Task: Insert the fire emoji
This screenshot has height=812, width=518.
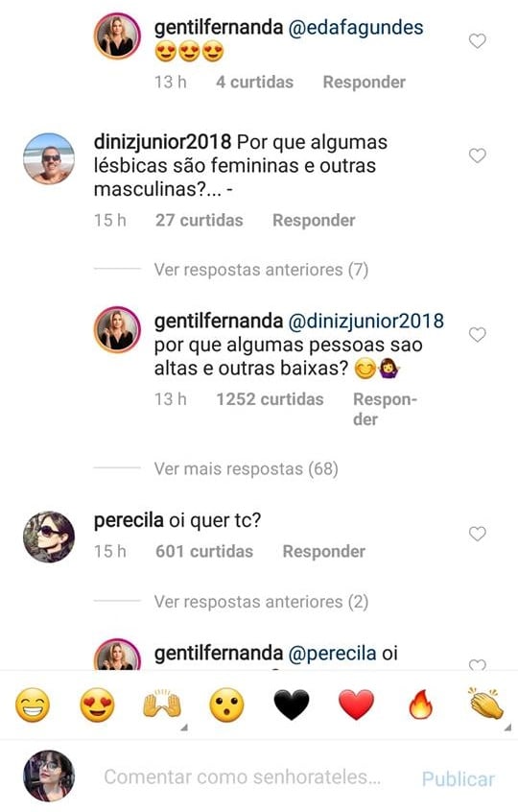Action: point(421,705)
